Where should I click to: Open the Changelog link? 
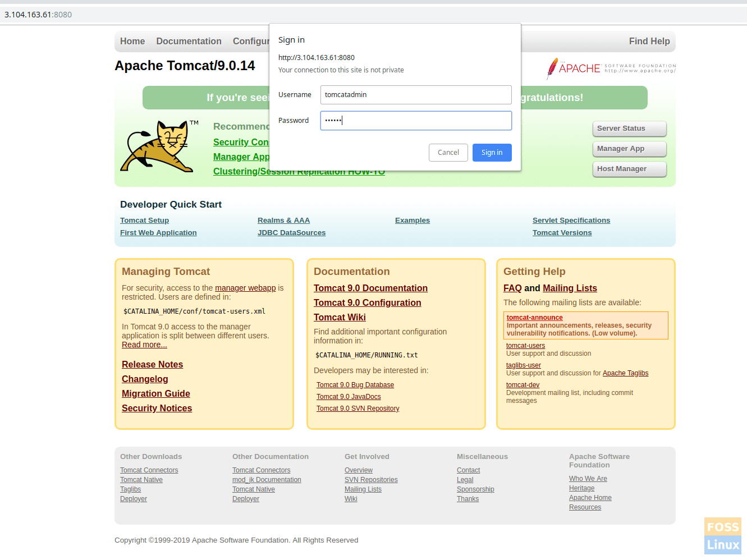click(145, 379)
